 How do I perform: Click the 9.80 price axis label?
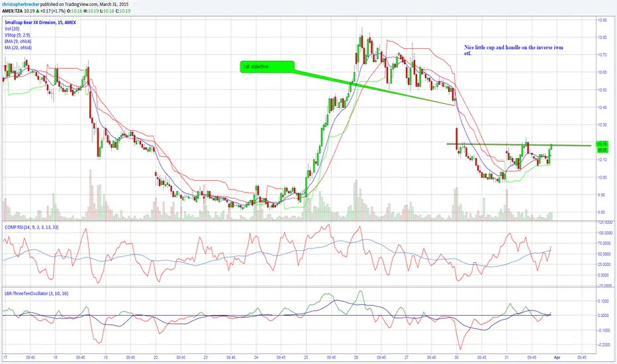602,212
